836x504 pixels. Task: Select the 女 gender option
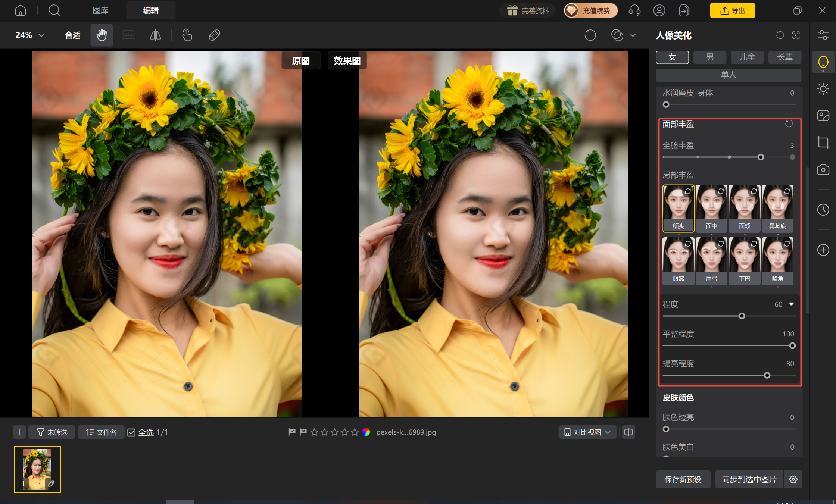pyautogui.click(x=672, y=57)
